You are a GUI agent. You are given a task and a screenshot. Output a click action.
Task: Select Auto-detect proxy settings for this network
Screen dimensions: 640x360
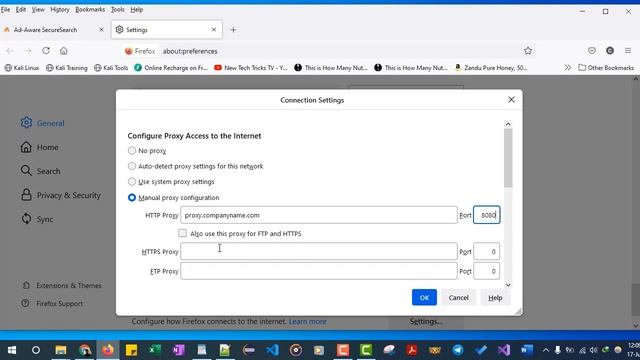[x=132, y=166]
